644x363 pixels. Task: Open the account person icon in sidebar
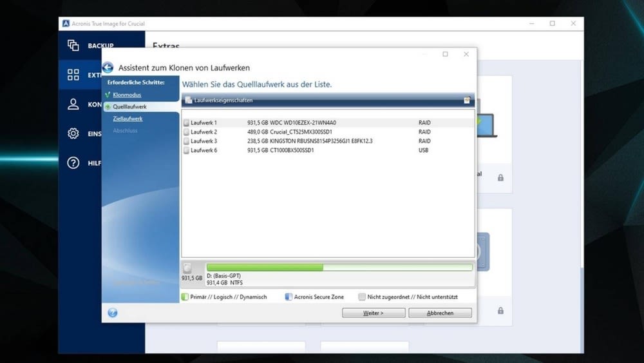pyautogui.click(x=73, y=104)
